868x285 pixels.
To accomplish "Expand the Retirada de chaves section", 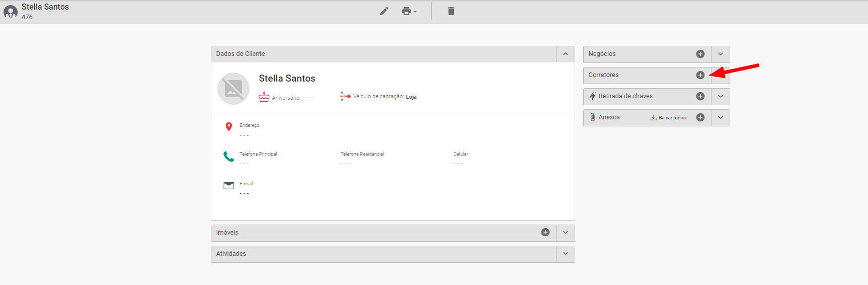I will (720, 96).
